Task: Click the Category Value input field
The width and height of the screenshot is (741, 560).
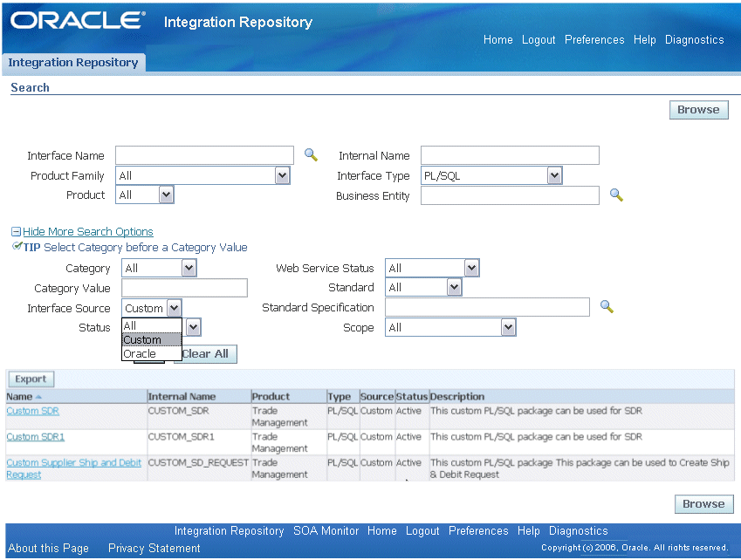Action: (x=184, y=288)
